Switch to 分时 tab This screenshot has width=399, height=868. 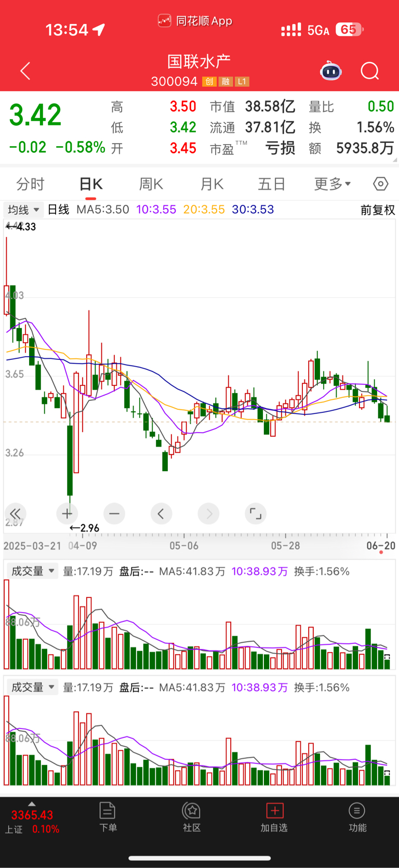click(x=30, y=184)
